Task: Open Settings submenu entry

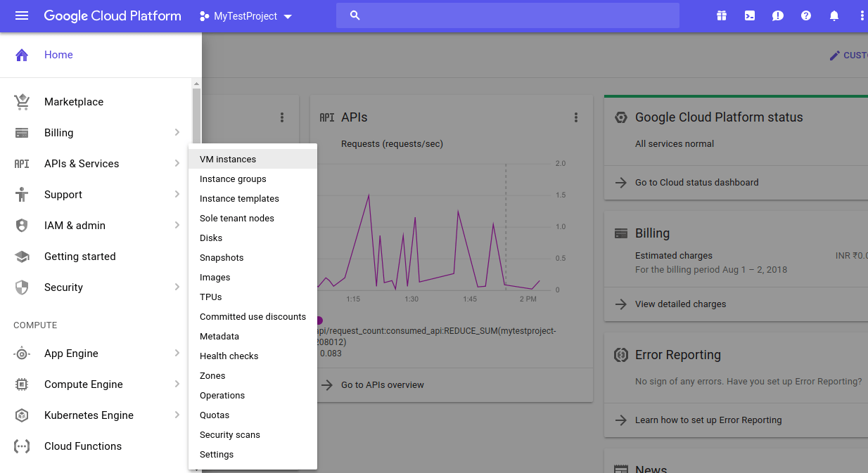Action: tap(253, 455)
